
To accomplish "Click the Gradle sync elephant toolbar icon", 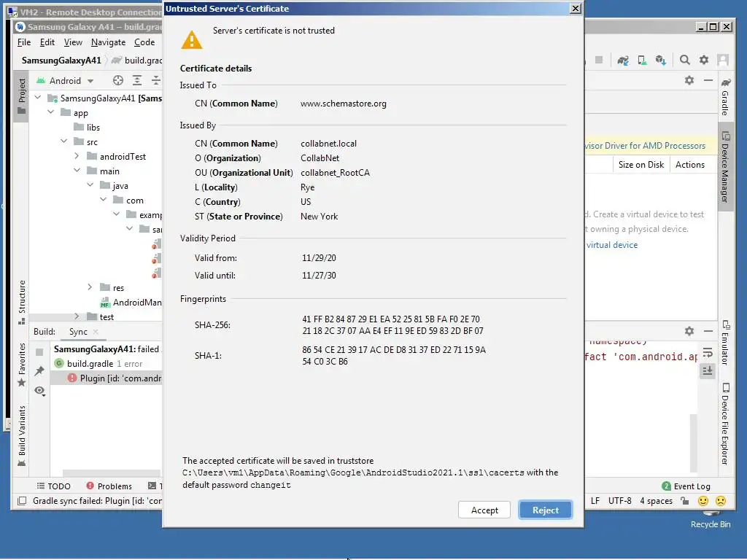I will tap(623, 60).
